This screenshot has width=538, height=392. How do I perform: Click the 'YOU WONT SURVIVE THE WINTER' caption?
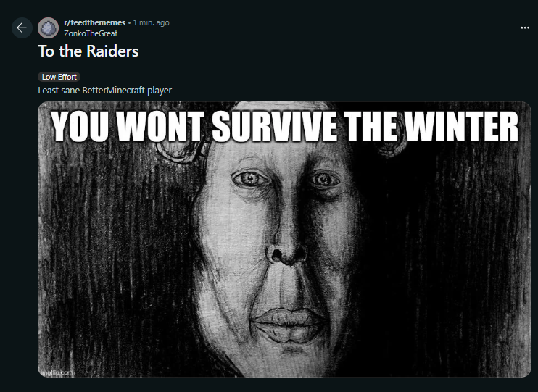pos(285,127)
